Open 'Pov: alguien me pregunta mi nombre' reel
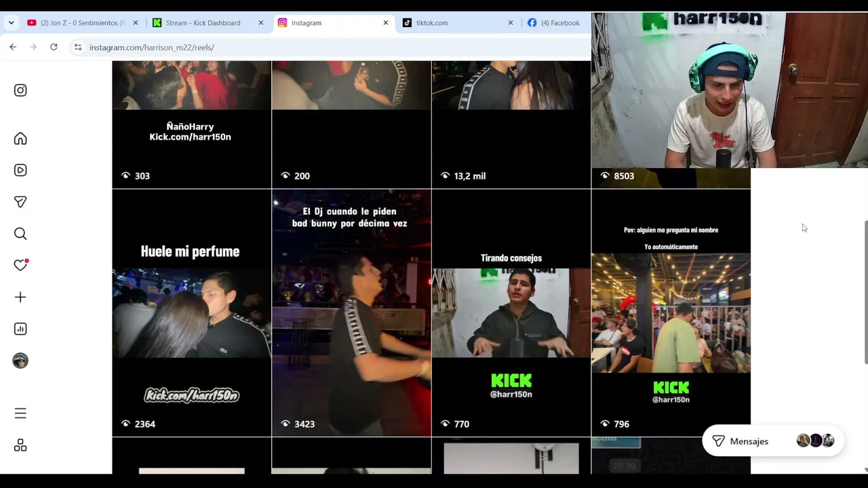 coord(671,313)
